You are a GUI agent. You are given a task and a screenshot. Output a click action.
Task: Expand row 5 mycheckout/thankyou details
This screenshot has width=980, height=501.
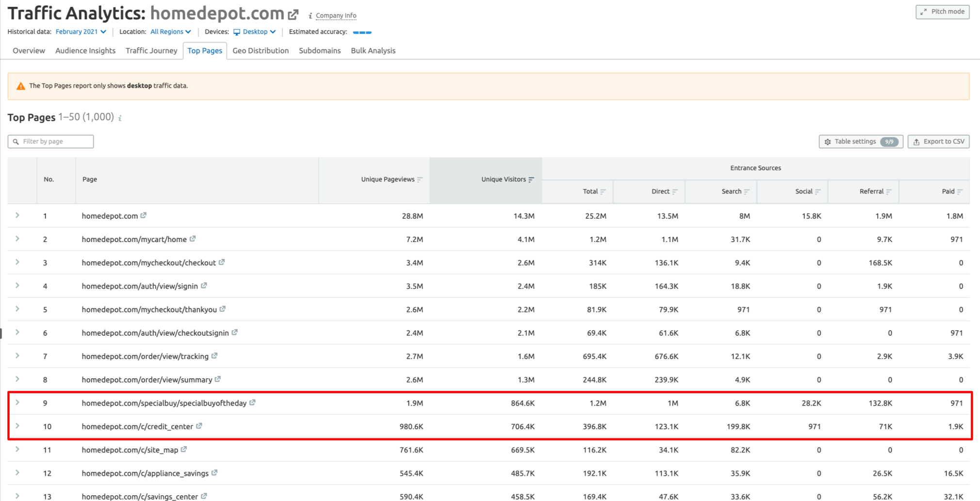pyautogui.click(x=17, y=308)
